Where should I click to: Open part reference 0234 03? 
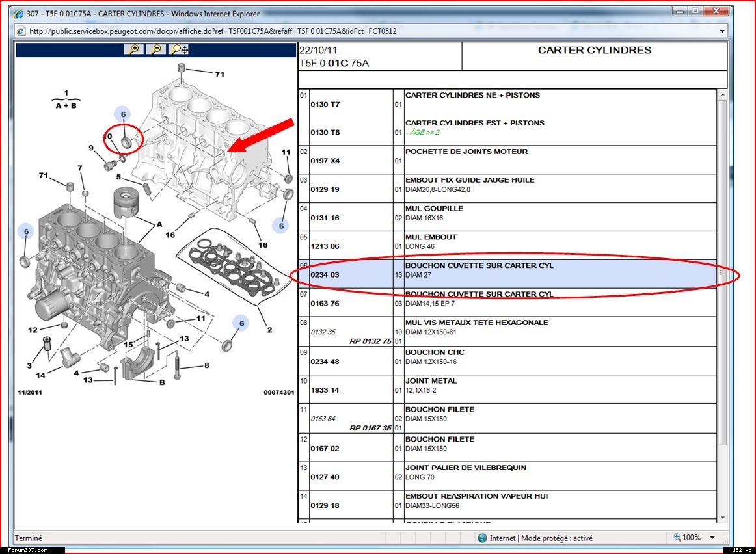click(x=325, y=275)
